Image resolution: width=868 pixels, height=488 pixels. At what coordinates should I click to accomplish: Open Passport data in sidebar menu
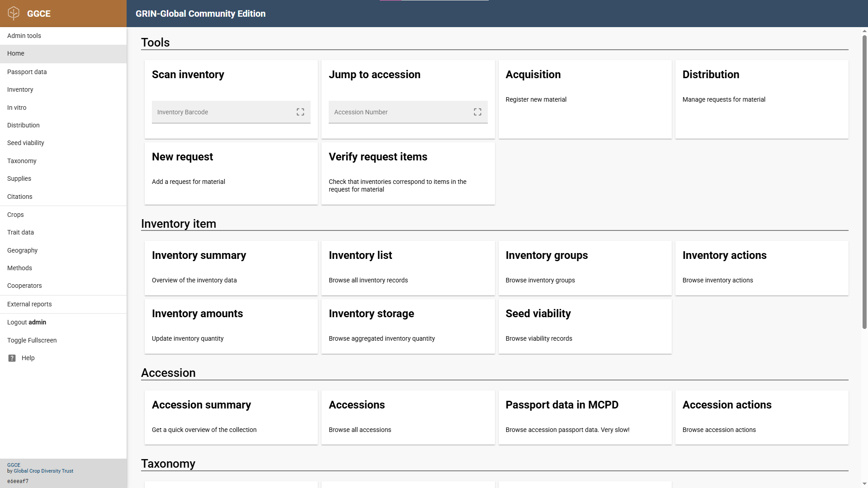tap(27, 72)
